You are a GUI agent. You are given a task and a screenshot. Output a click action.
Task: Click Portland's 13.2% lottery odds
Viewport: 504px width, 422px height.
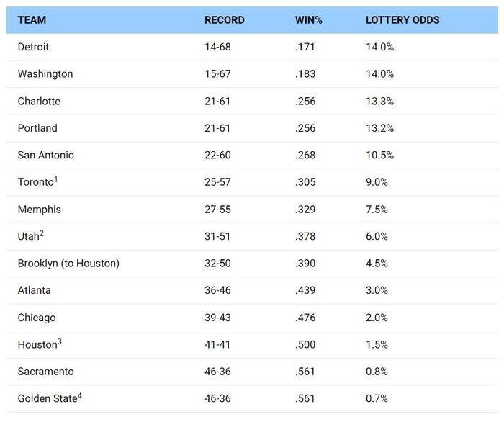[379, 128]
